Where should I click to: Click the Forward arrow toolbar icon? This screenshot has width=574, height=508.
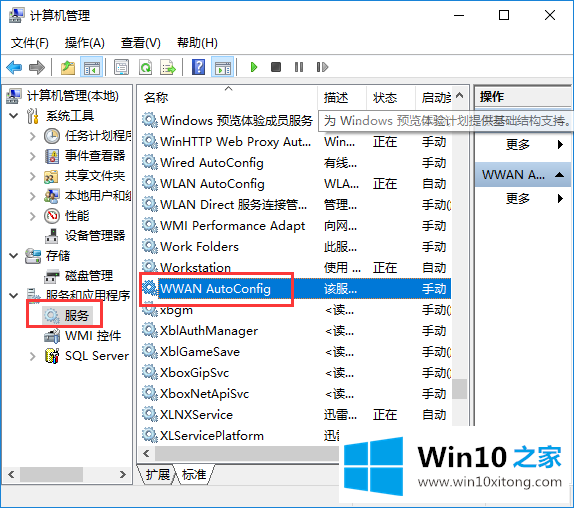click(37, 67)
